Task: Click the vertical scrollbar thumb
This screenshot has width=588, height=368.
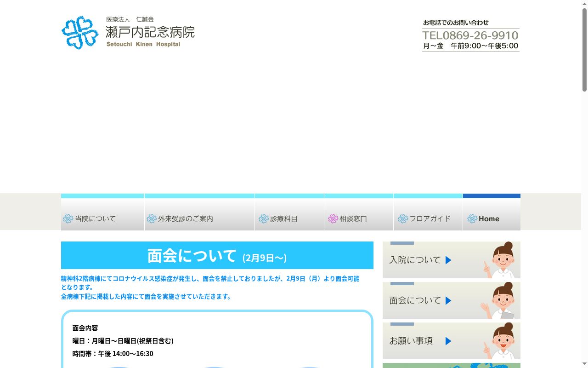Action: (x=584, y=50)
